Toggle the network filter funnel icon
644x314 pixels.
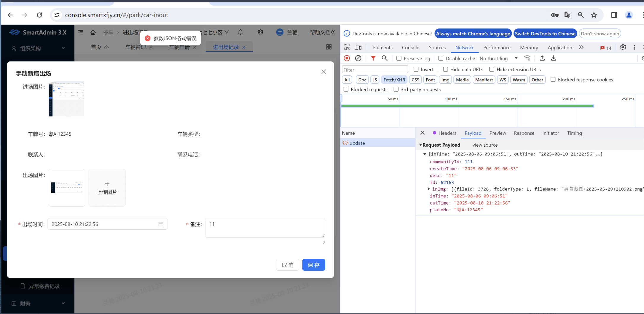point(373,58)
